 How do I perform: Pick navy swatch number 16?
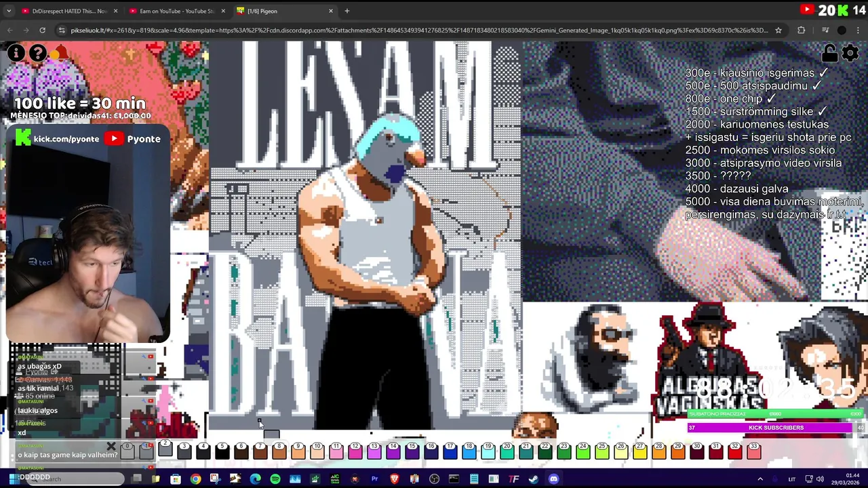tap(431, 451)
